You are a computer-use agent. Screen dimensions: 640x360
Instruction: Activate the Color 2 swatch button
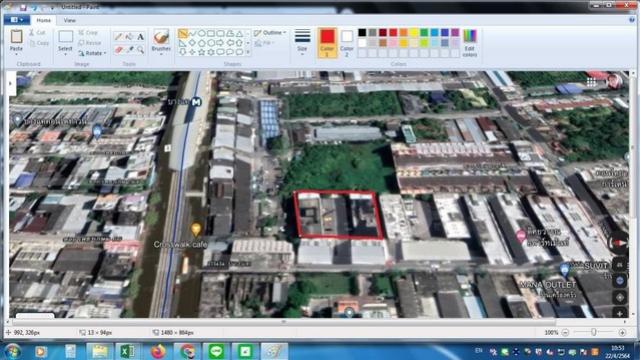[x=347, y=43]
